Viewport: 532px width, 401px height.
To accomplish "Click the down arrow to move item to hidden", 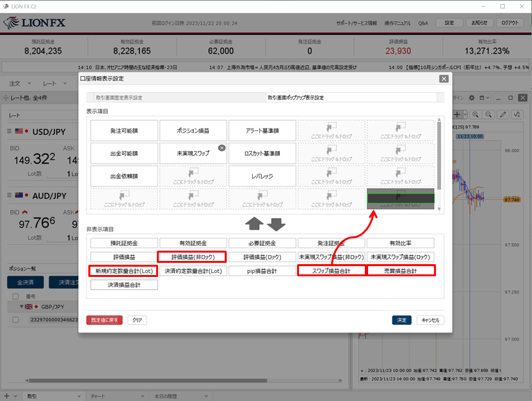I will point(276,224).
